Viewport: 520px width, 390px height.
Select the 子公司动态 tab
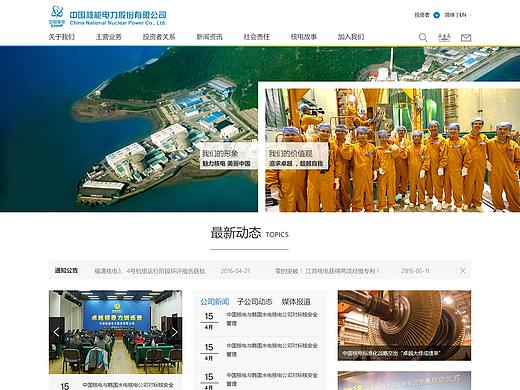click(255, 302)
